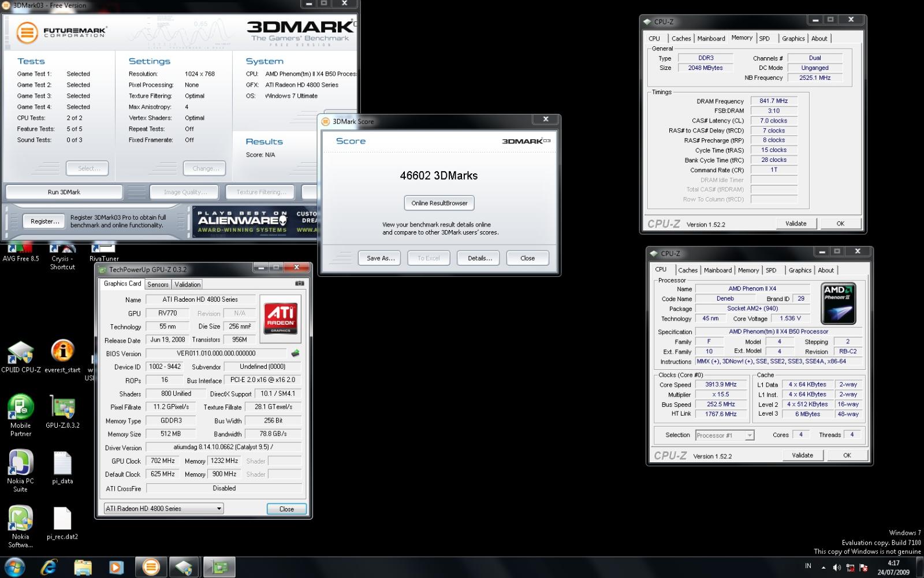Click the Core Speed value 3913.9 MHz
The image size is (924, 578).
[x=721, y=384]
